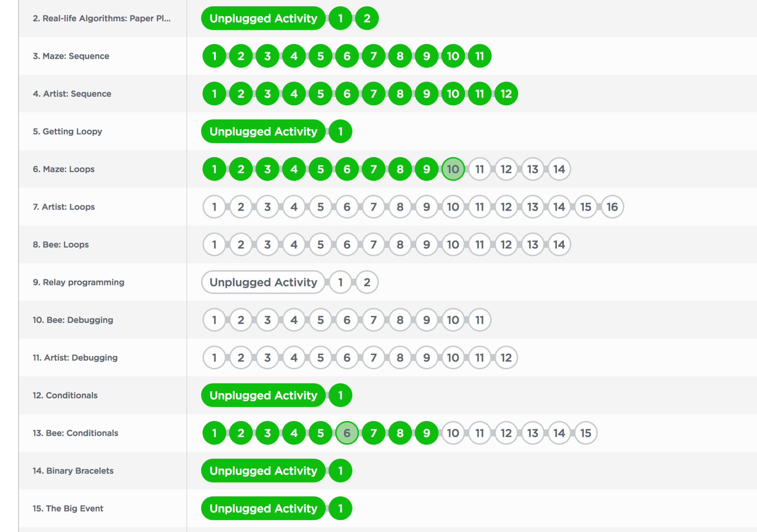
Task: Open puzzle 15 of Bee: Conditionals
Action: pos(585,433)
